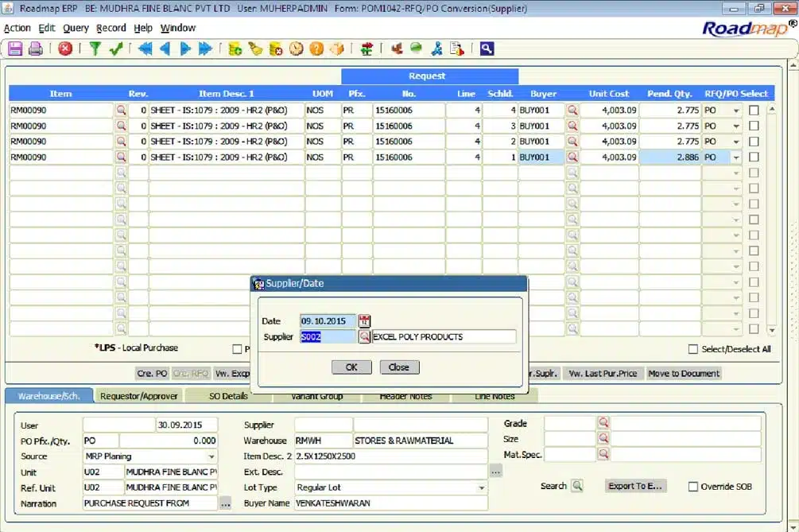Open the Query menu
799x532 pixels.
click(76, 28)
